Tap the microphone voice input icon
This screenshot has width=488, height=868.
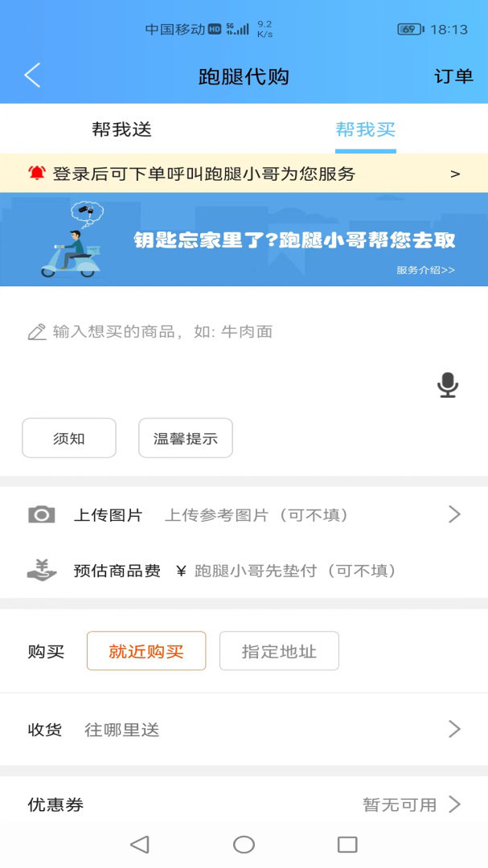click(x=448, y=385)
